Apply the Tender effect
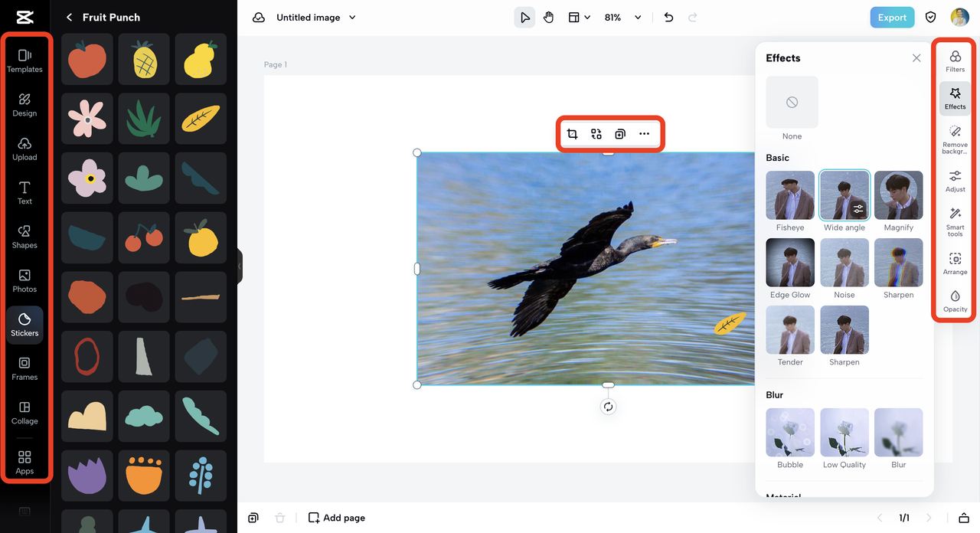The width and height of the screenshot is (980, 533). click(x=790, y=330)
